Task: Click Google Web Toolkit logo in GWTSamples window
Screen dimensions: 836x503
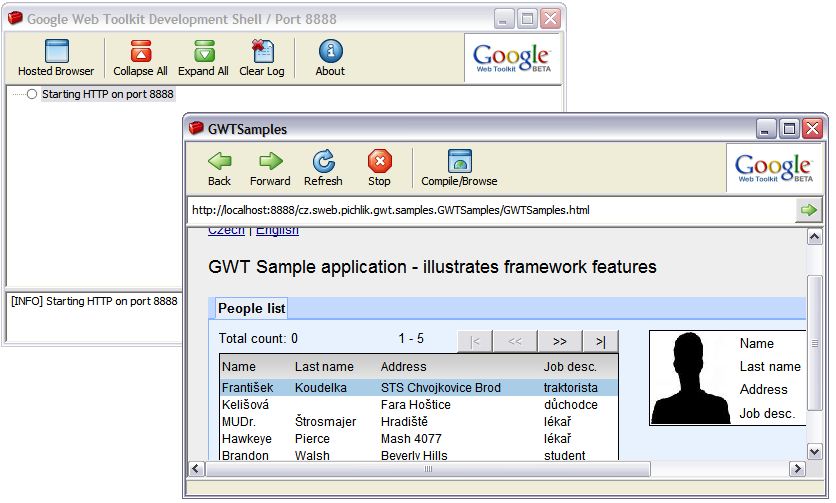Action: [774, 168]
